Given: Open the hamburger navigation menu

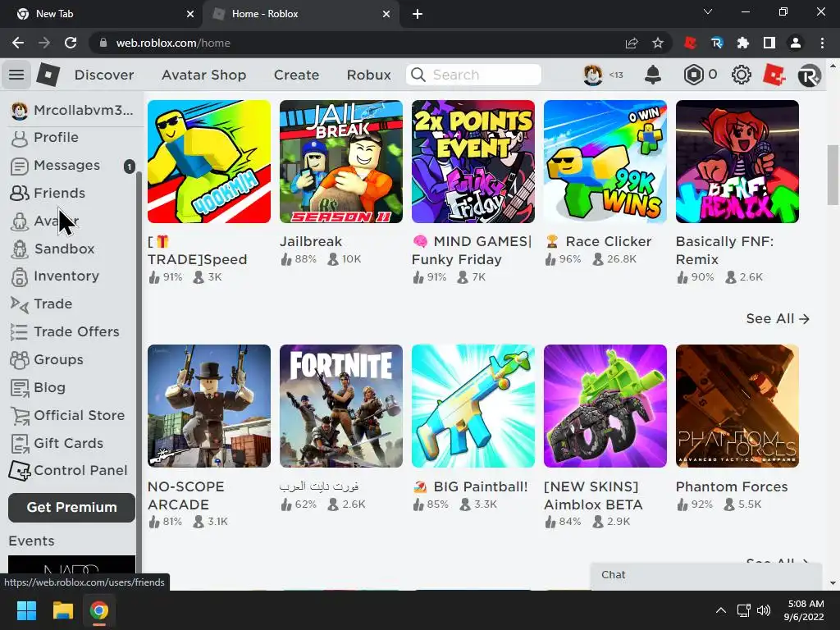Looking at the screenshot, I should pos(16,75).
